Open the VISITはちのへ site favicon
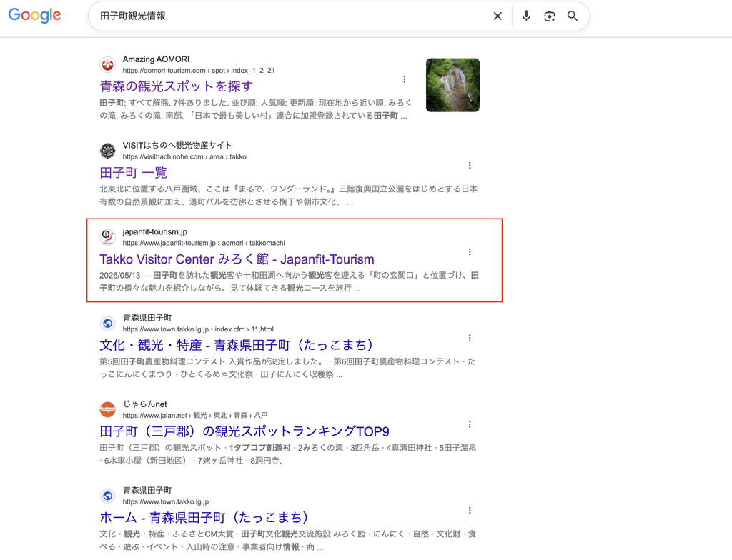 coord(108,151)
